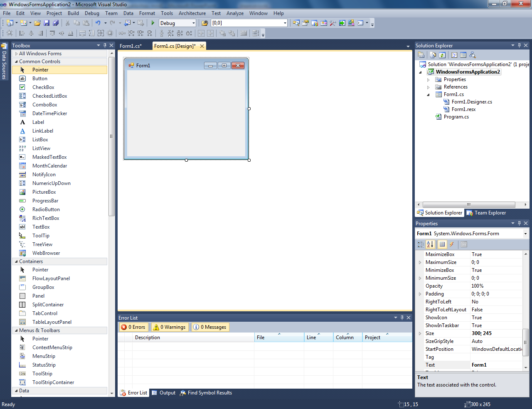Switch to the Output tab
The width and height of the screenshot is (532, 409).
pyautogui.click(x=163, y=393)
